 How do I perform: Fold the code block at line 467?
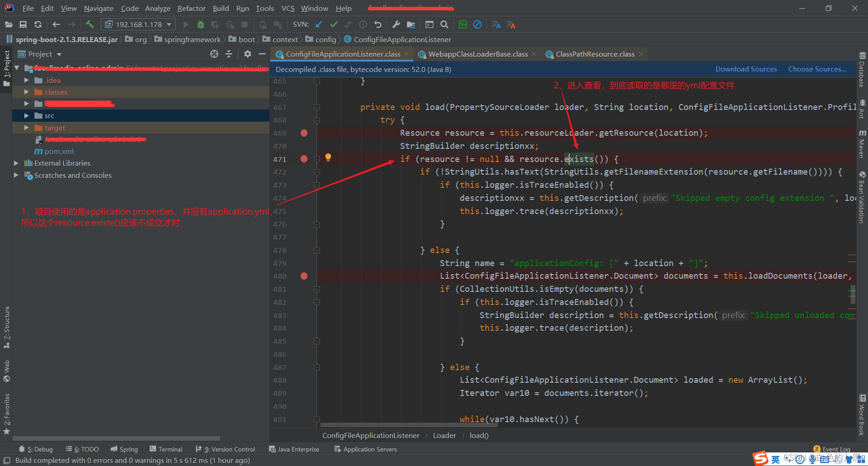[317, 107]
